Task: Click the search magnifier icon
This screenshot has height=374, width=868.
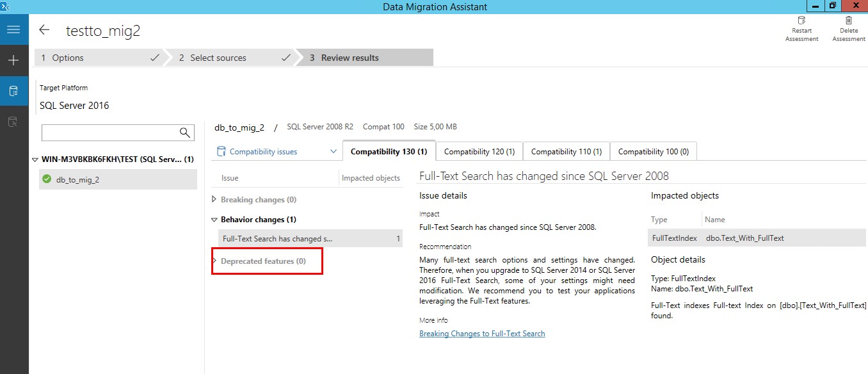Action: click(x=185, y=133)
